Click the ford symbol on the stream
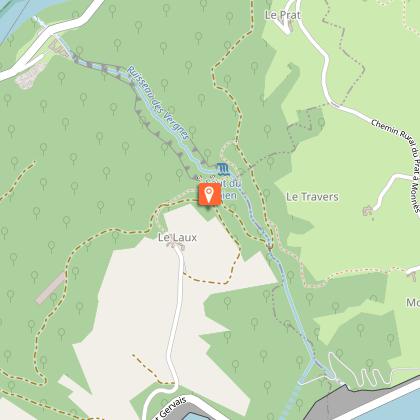 (x=270, y=247)
